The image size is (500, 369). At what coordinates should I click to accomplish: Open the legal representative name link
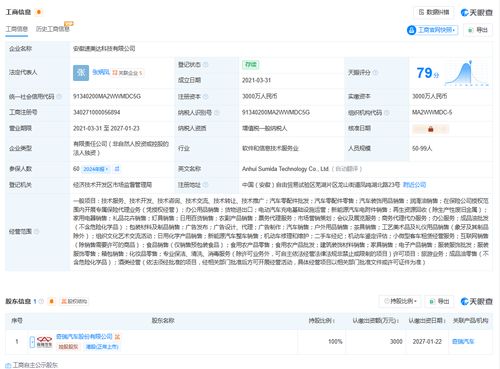click(x=101, y=72)
